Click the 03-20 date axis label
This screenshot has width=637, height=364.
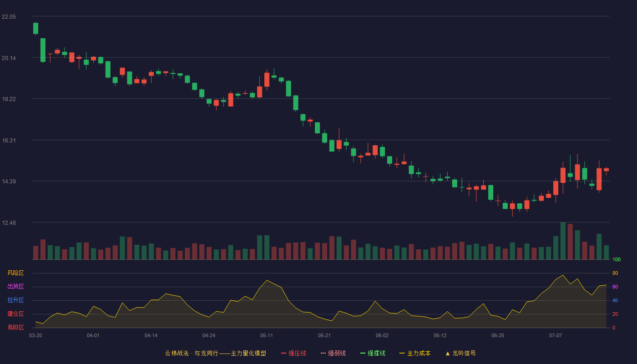pyautogui.click(x=35, y=335)
